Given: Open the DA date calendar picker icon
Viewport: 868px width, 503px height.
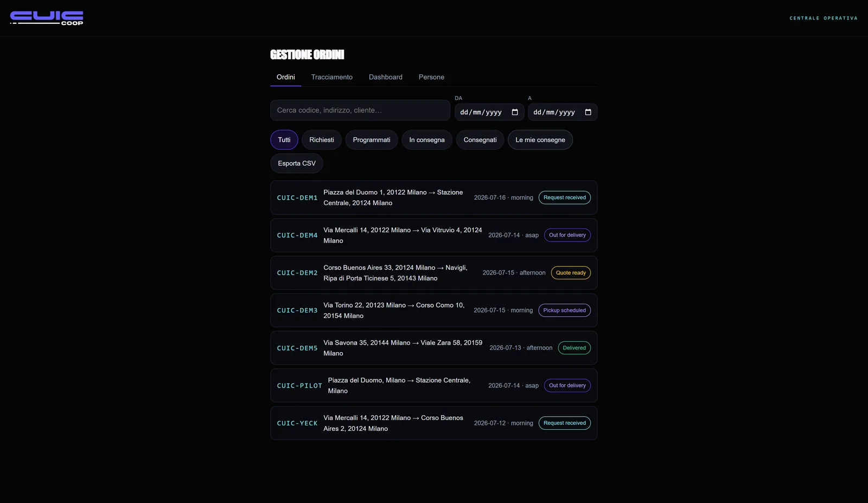Looking at the screenshot, I should coord(515,112).
